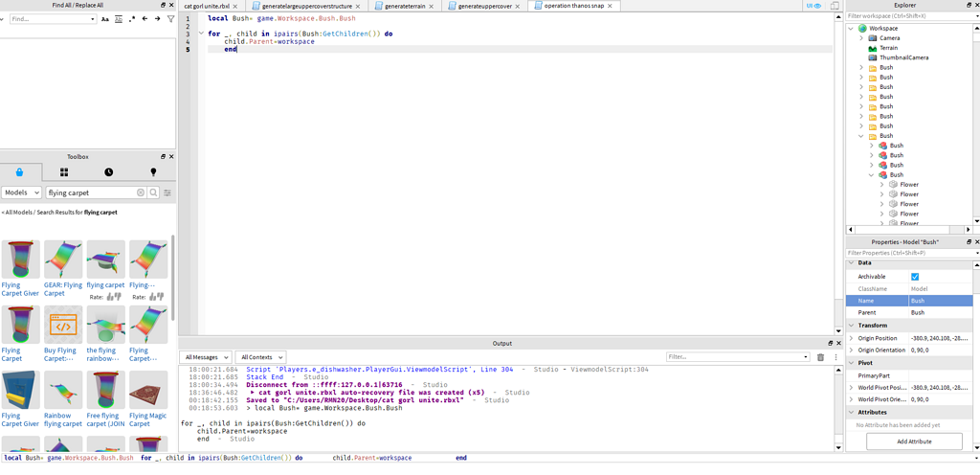Close the generateterrain tab
This screenshot has width=980, height=475.
click(x=434, y=7)
